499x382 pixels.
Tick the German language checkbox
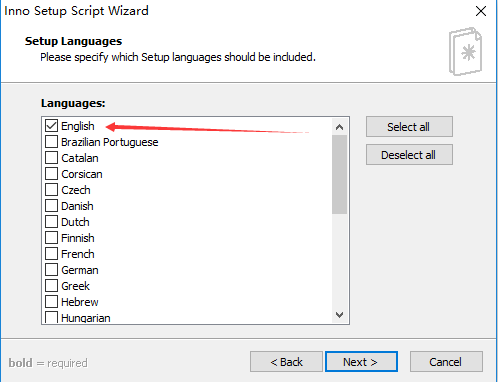(x=51, y=270)
